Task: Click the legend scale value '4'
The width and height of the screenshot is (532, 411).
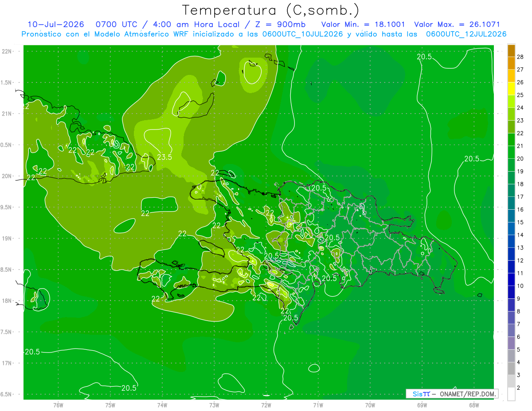Action: point(519,362)
